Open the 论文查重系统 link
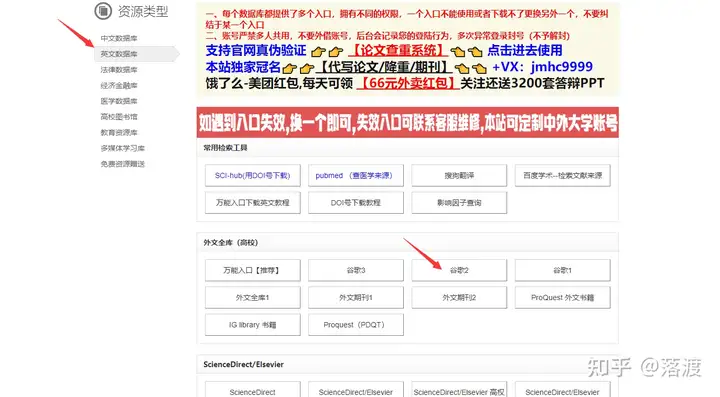The height and width of the screenshot is (397, 720). (398, 50)
